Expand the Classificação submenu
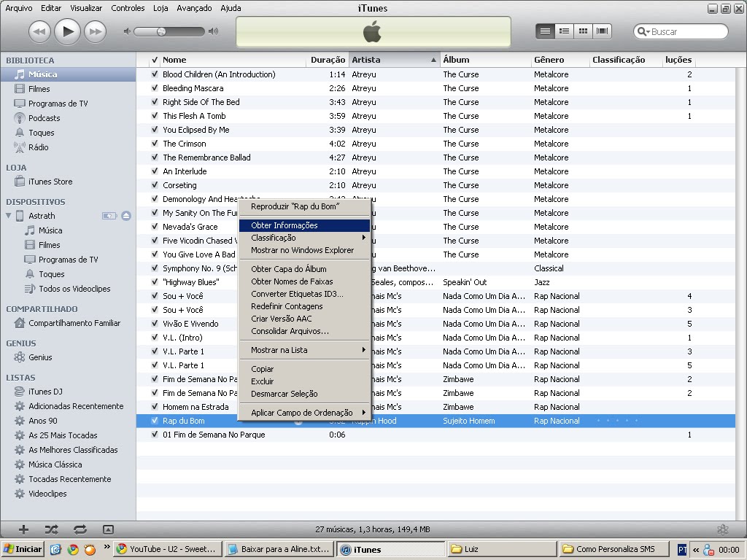747x560 pixels. point(304,238)
